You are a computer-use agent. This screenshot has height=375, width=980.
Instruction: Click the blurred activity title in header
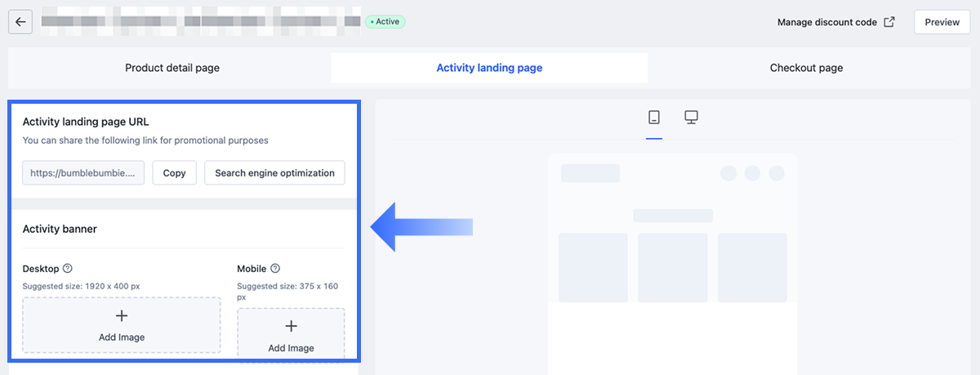(x=200, y=21)
